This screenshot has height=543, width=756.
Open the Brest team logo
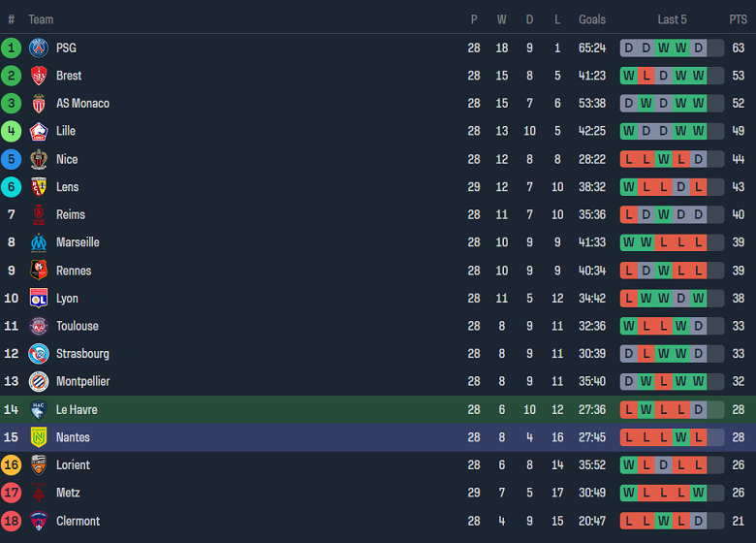[39, 76]
